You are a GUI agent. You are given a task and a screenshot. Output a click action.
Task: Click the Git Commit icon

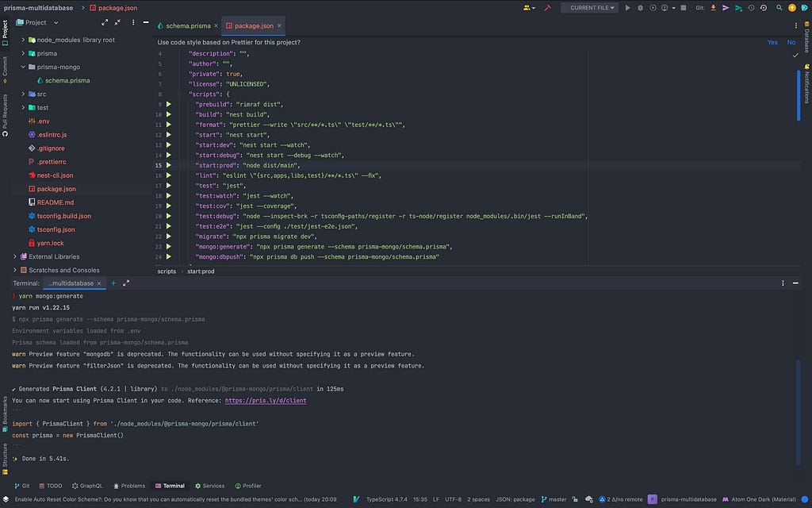pos(726,8)
